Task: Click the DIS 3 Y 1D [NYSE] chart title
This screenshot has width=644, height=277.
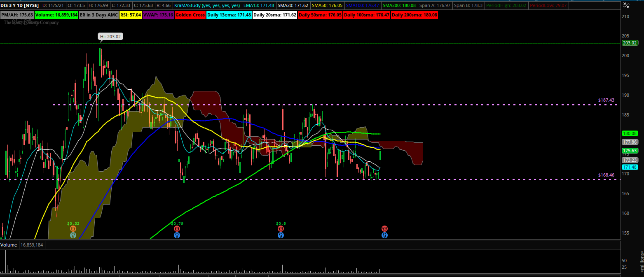Action: click(21, 5)
